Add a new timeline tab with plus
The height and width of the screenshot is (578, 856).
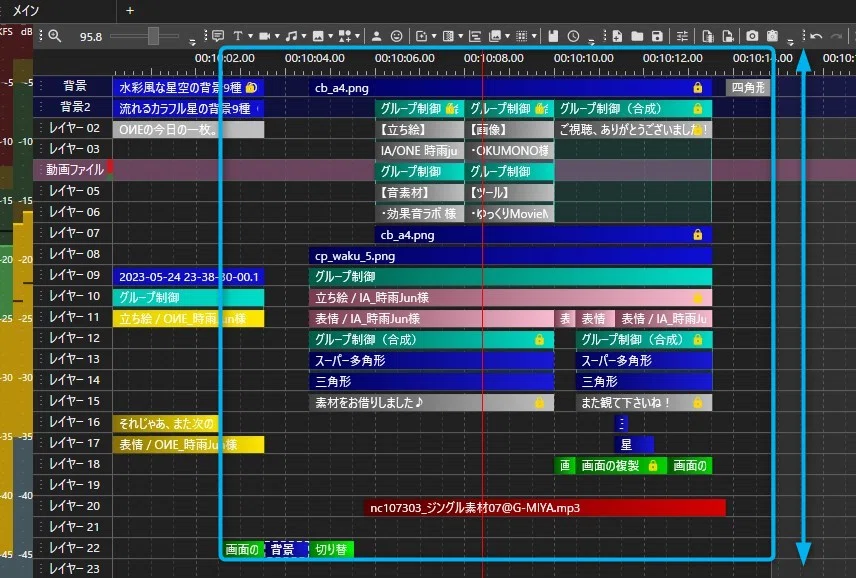click(x=130, y=10)
